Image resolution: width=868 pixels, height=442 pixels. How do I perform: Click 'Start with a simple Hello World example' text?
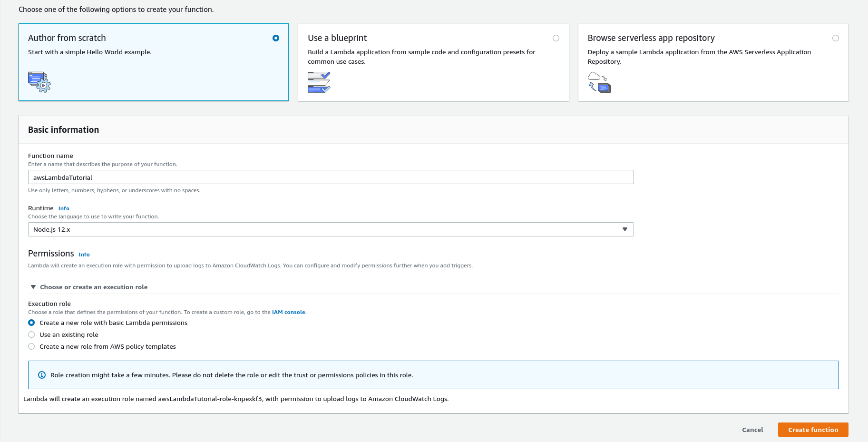coord(90,52)
